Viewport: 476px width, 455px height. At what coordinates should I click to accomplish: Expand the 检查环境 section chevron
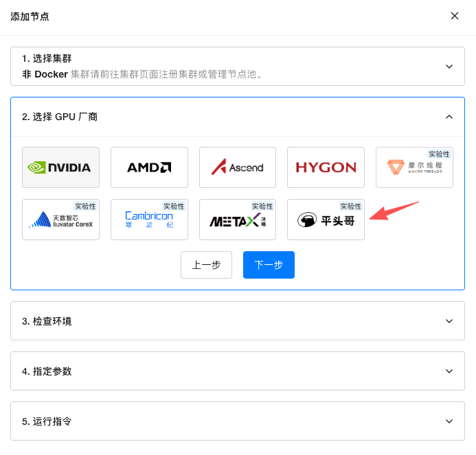[449, 321]
